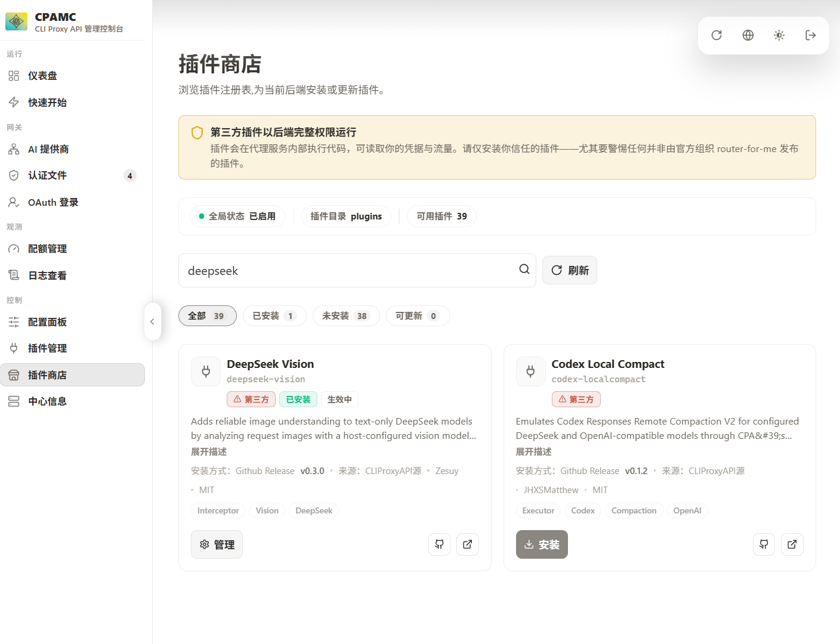Select the 全部 39 filter tab

208,316
